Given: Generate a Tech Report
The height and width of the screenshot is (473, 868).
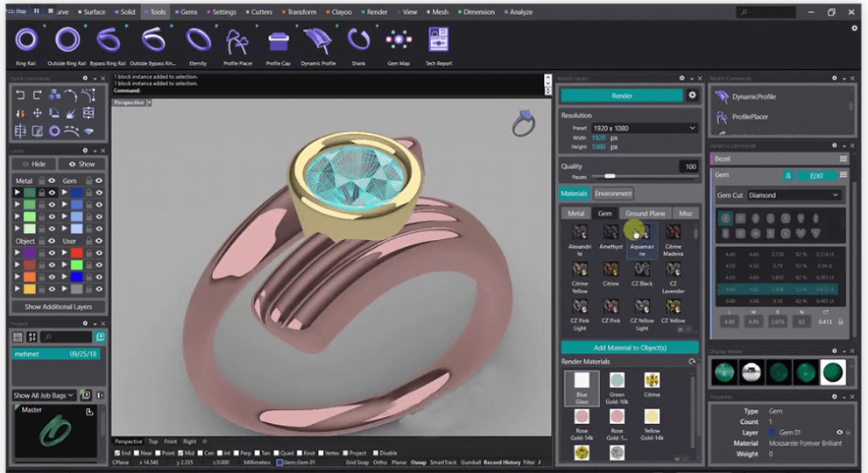Looking at the screenshot, I should point(439,40).
